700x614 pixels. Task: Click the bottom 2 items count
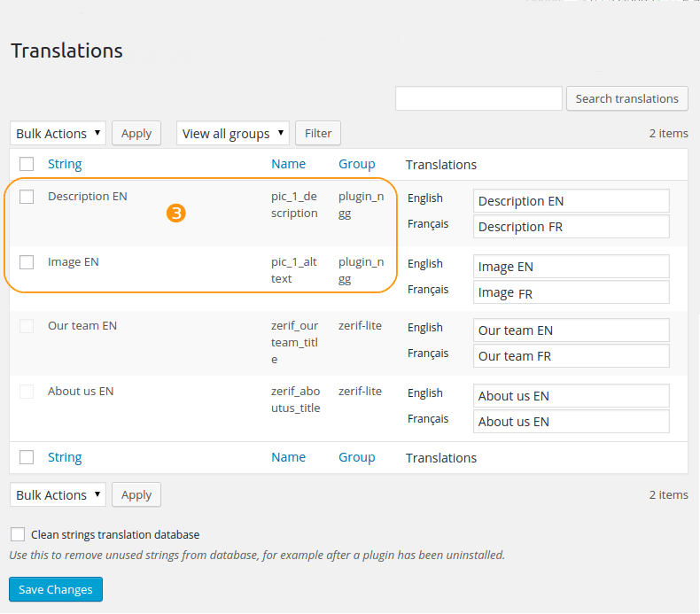pyautogui.click(x=668, y=494)
